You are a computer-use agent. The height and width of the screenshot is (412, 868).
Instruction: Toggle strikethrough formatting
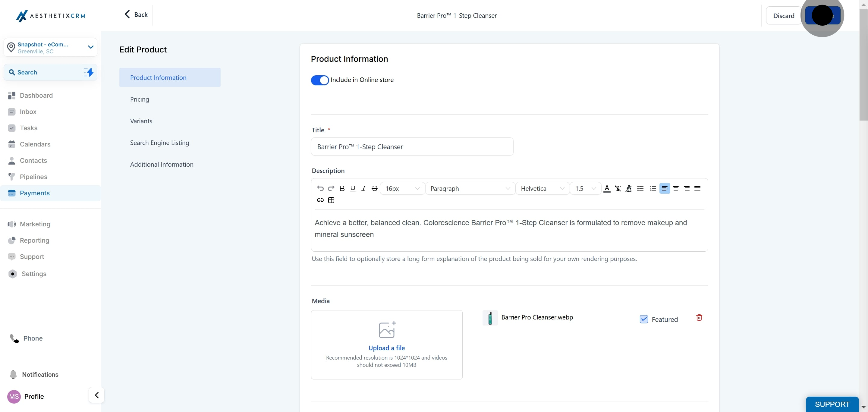[374, 188]
